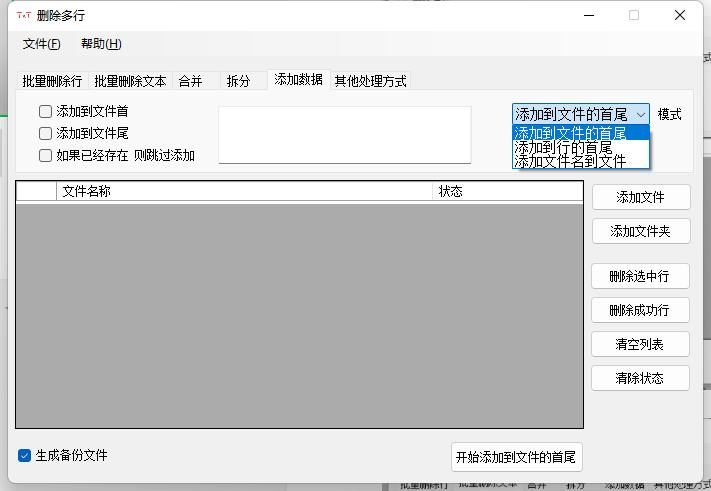Click inside the data text input box

tap(345, 135)
